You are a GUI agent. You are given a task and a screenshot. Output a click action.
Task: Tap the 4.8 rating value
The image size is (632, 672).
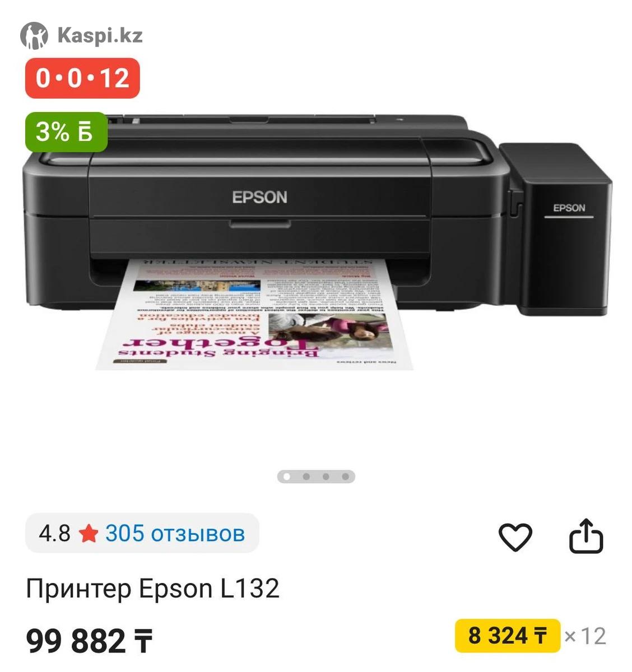point(54,534)
